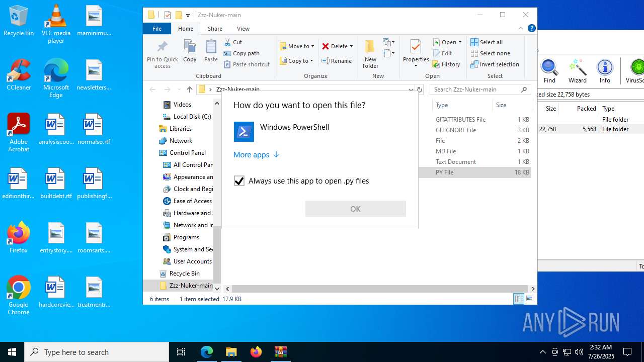This screenshot has height=362, width=644.
Task: Click the Type here to search box
Action: [x=97, y=352]
